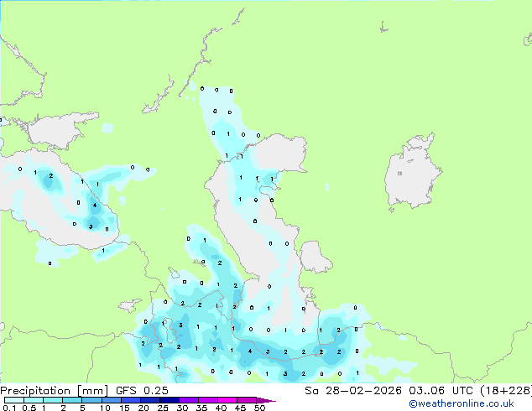The width and height of the screenshot is (532, 411).
Task: Click the 45–50 mm legend color box
Action: [x=247, y=400]
